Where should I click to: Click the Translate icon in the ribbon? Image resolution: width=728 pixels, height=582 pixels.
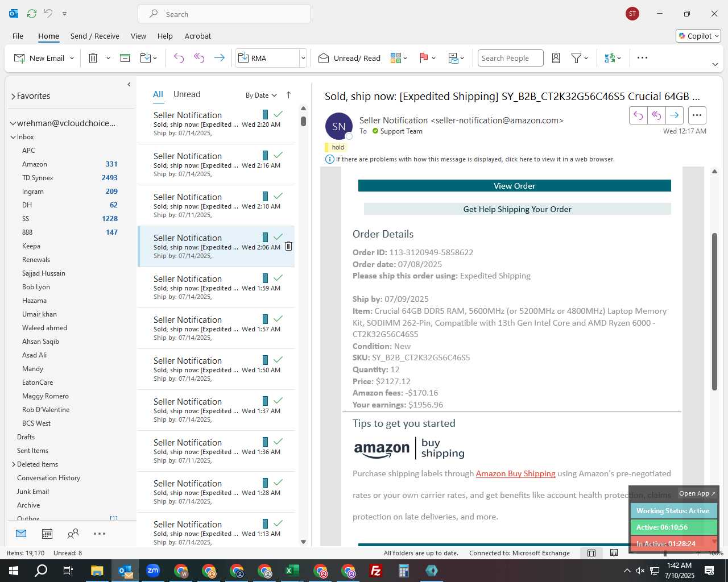pos(610,58)
